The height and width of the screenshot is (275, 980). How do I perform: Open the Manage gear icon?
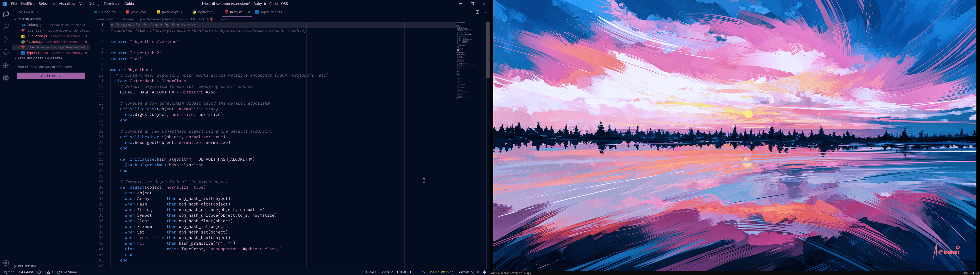[6, 263]
